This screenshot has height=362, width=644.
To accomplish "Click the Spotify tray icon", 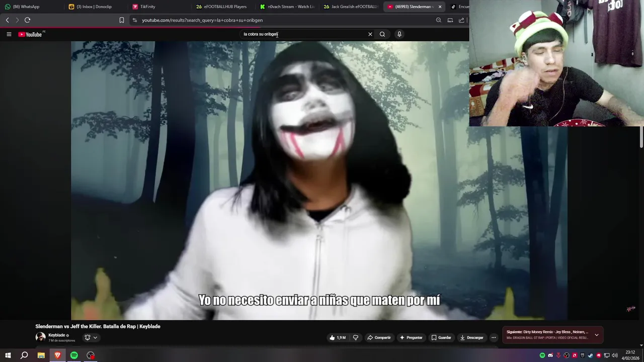I will (542, 355).
